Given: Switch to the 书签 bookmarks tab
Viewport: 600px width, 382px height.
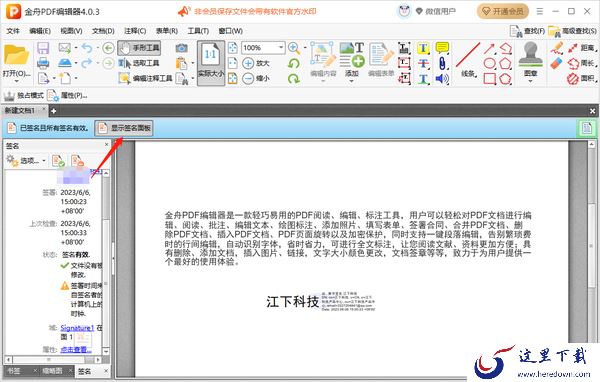Looking at the screenshot, I should click(14, 371).
